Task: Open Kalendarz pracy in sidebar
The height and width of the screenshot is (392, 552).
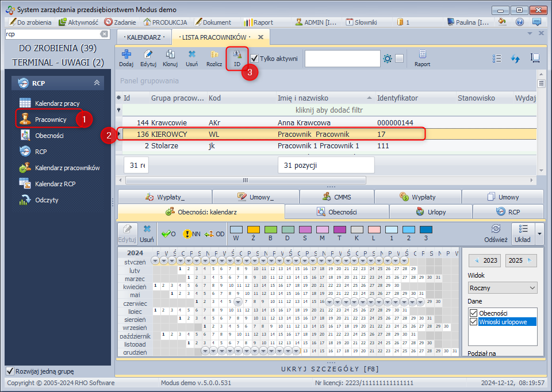Action: pyautogui.click(x=57, y=103)
